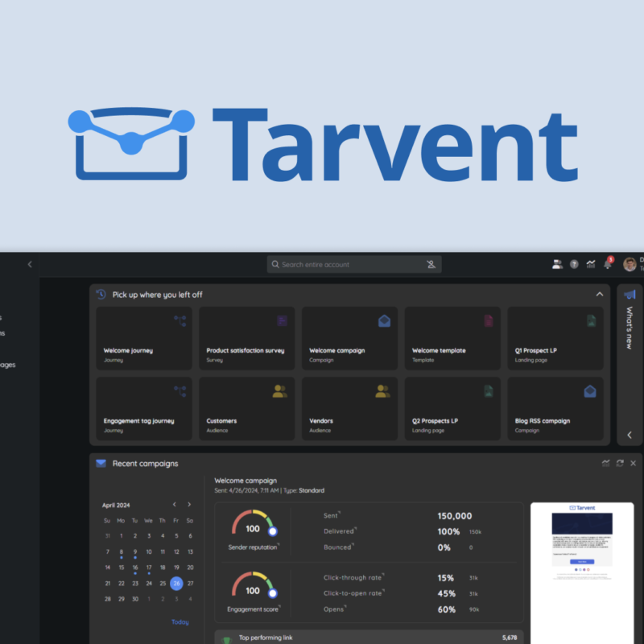Click the Sent value 150,000

point(455,516)
